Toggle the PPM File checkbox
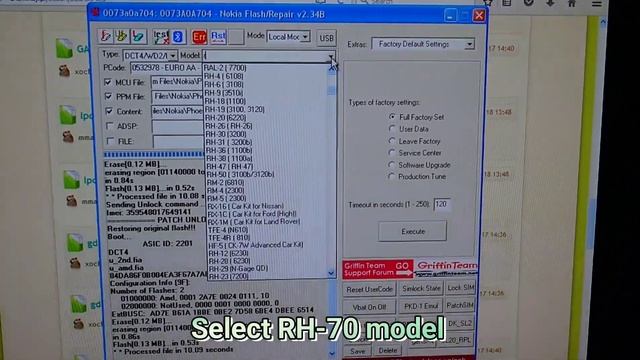 (x=108, y=96)
